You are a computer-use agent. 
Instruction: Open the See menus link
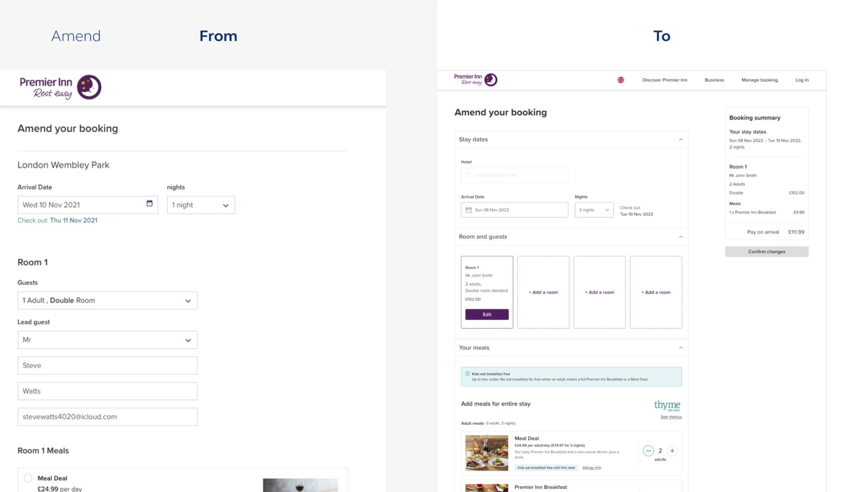(x=670, y=417)
